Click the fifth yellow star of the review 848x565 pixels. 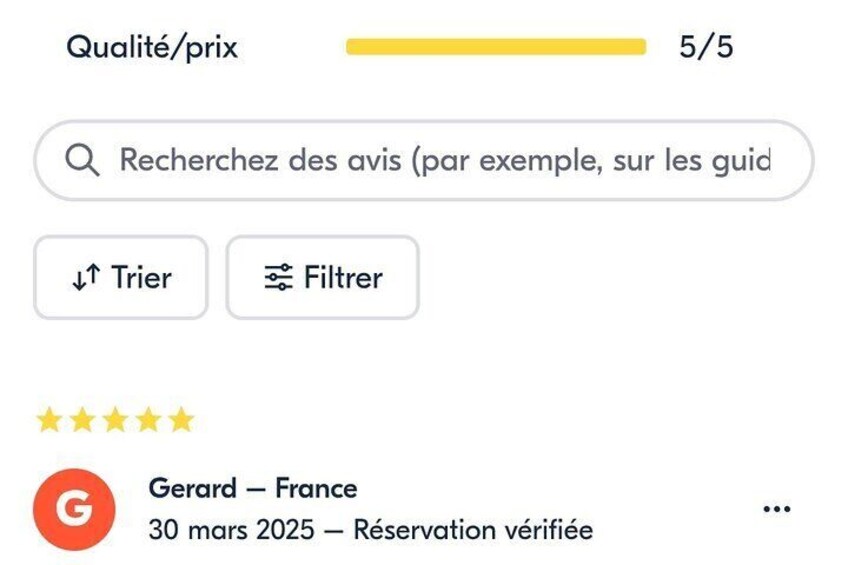coord(181,420)
